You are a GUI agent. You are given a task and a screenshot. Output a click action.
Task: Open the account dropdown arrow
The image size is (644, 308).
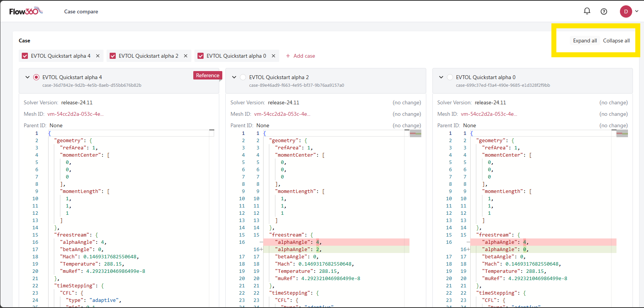637,11
